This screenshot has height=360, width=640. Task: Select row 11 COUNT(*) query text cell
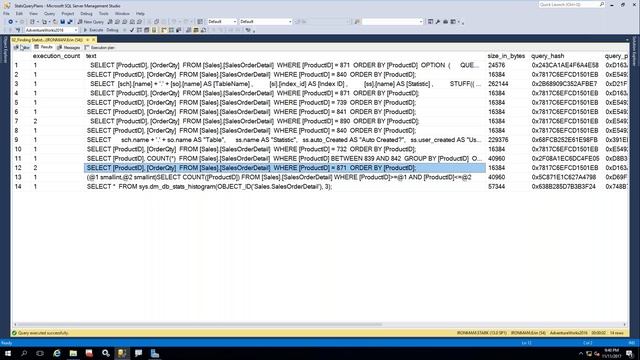[x=284, y=158]
